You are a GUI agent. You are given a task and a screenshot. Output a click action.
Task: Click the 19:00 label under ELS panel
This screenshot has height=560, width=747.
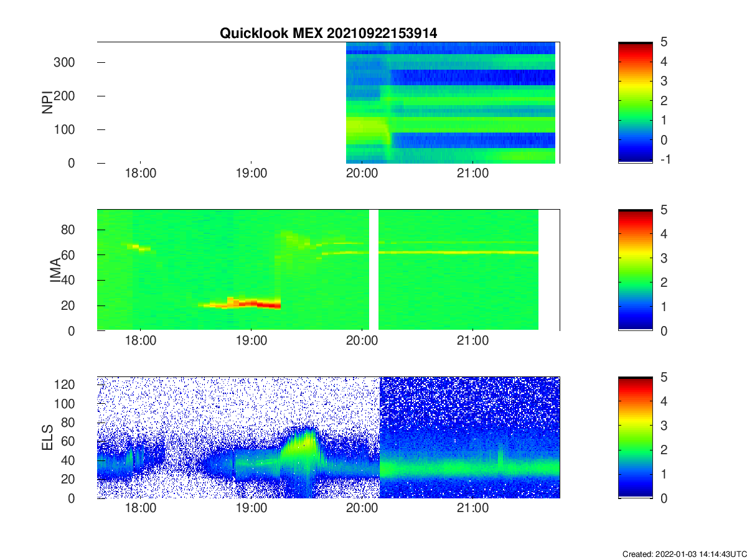tap(251, 508)
